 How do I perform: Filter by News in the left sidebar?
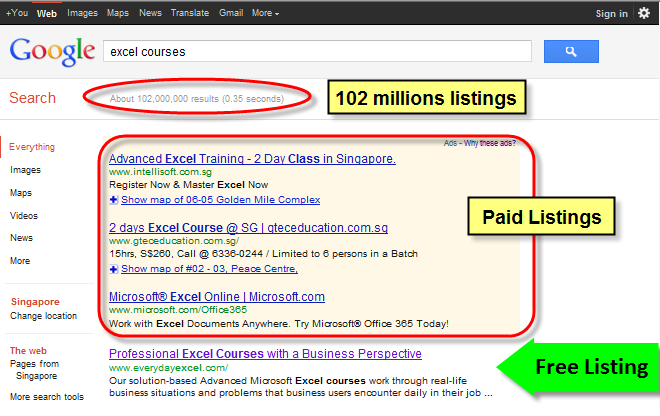[x=21, y=238]
